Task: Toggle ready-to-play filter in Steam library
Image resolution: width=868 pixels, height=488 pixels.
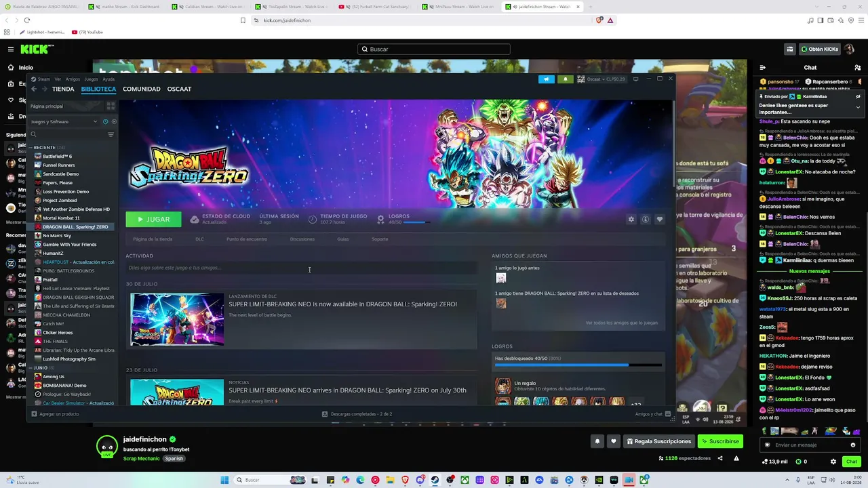Action: 113,122
